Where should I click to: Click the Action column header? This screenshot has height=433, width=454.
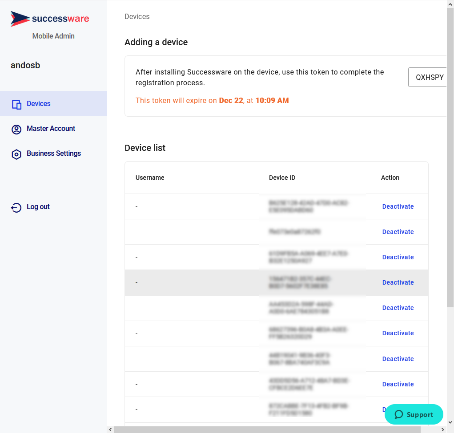pos(390,178)
